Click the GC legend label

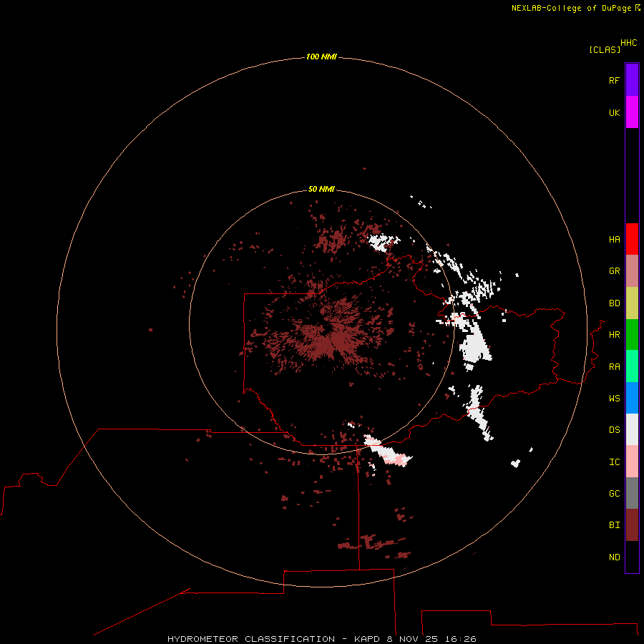click(x=614, y=494)
